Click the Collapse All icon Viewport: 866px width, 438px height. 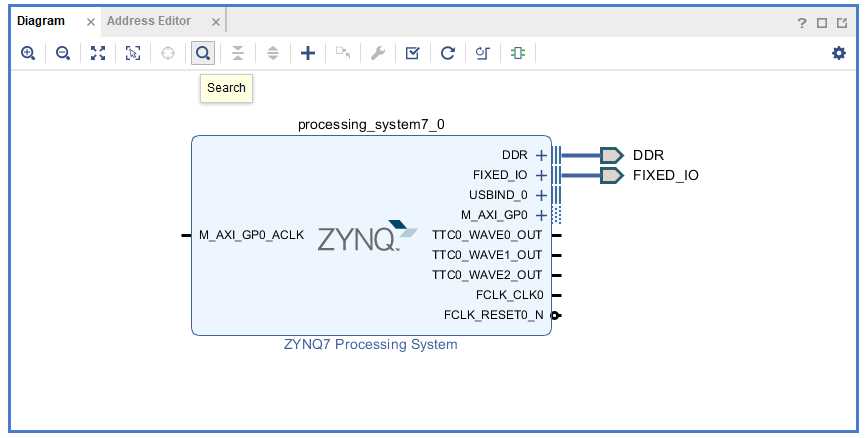tap(237, 53)
